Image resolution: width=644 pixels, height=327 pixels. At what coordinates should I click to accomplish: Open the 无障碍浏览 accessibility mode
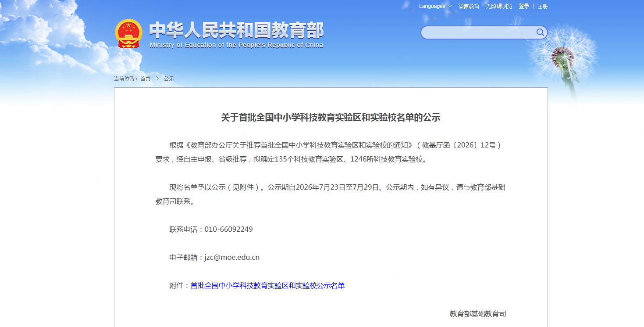pos(499,6)
